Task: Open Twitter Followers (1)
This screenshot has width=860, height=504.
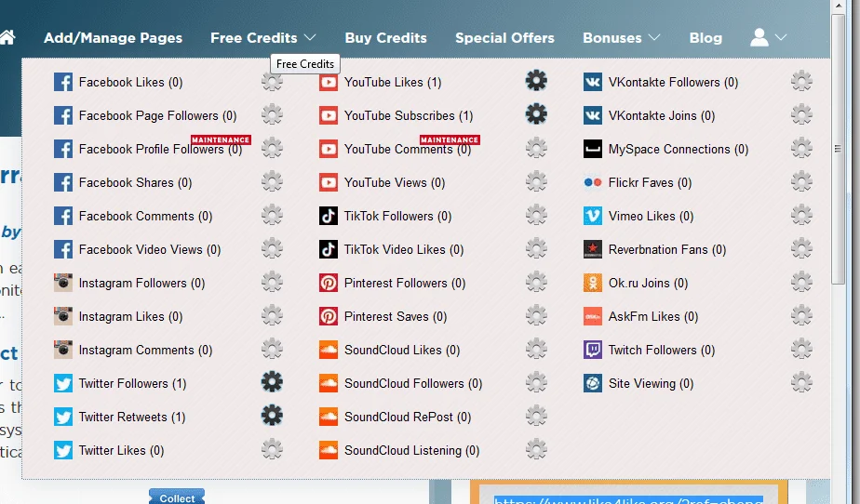Action: point(132,383)
